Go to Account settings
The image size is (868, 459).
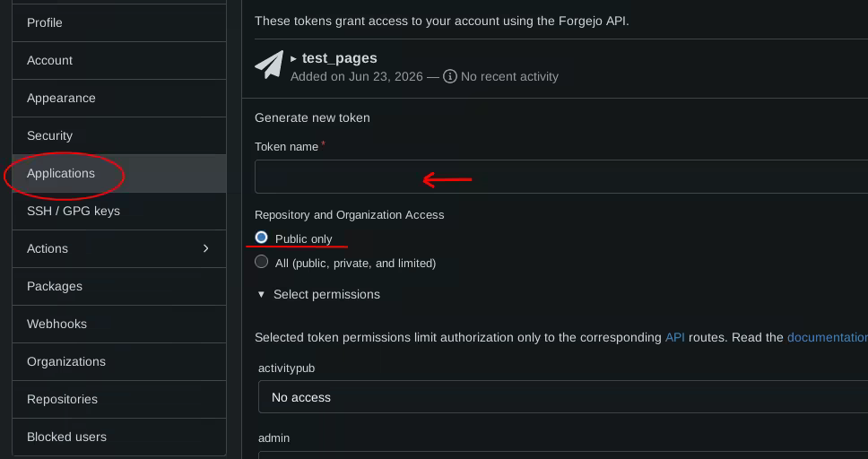119,60
